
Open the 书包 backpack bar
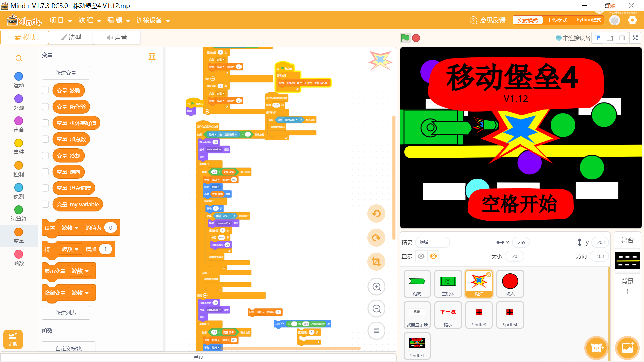coord(198,357)
